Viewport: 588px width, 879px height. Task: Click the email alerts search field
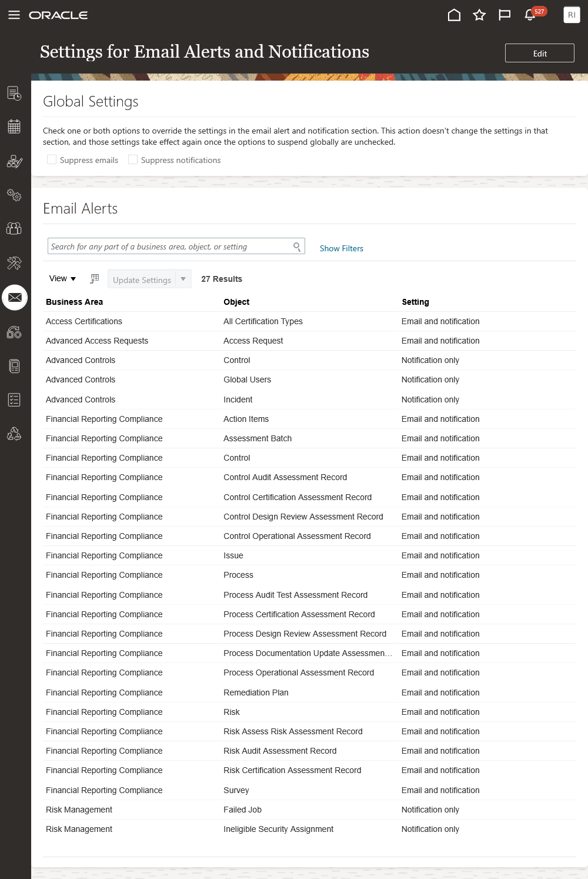pyautogui.click(x=171, y=247)
